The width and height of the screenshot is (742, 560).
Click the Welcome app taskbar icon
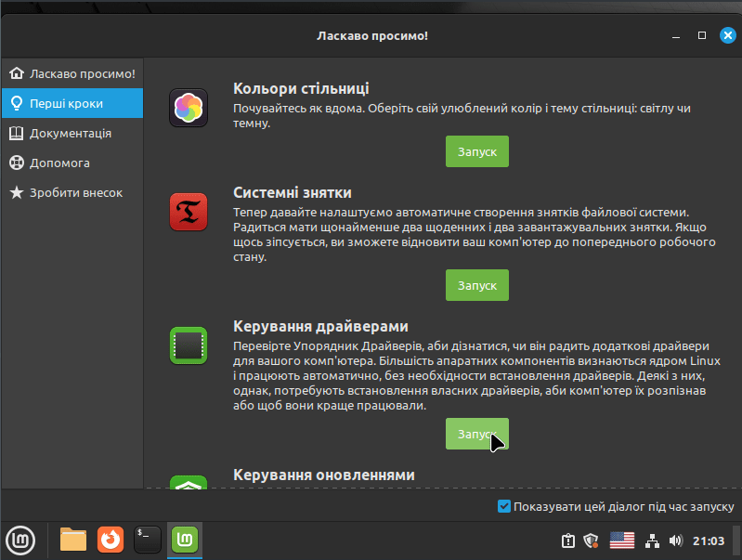(x=185, y=540)
